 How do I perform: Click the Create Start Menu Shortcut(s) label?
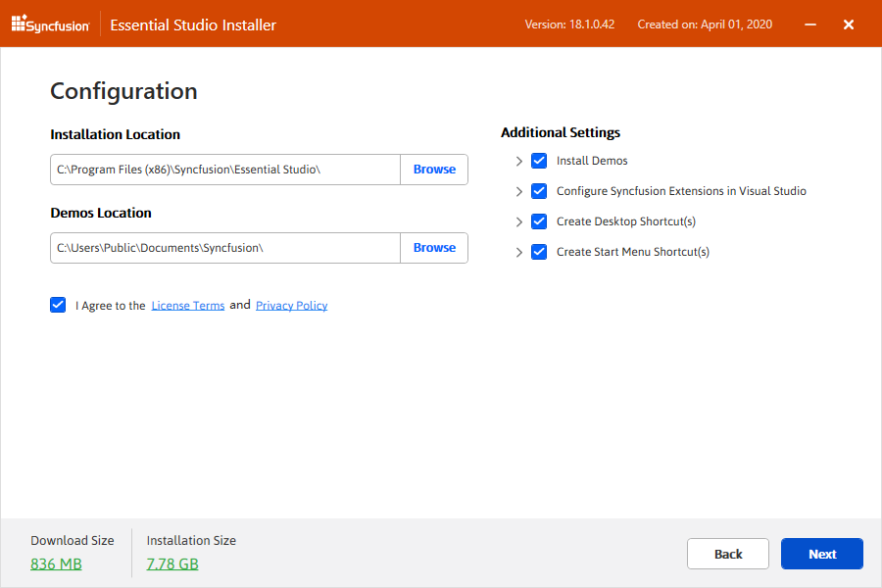tap(633, 252)
